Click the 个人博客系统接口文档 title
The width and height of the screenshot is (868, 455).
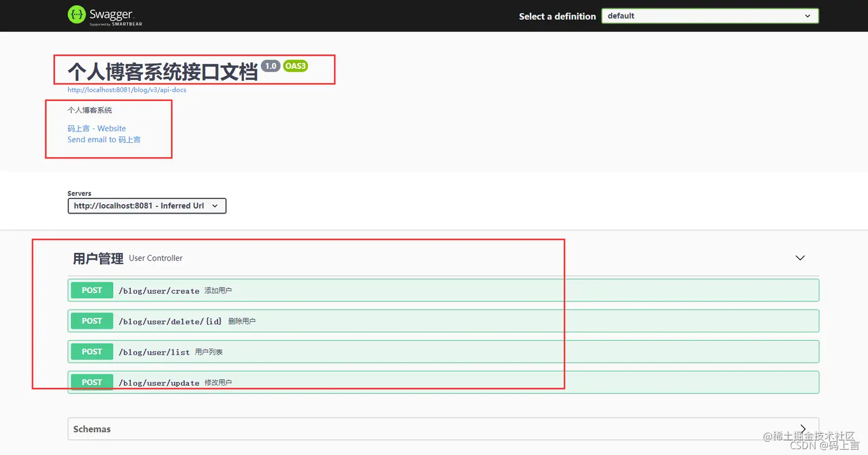coord(163,72)
